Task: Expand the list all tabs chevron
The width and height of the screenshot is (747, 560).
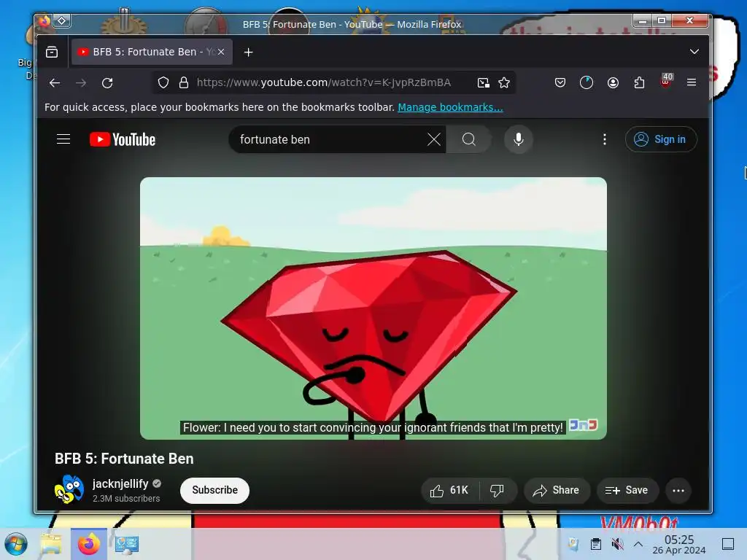Action: click(694, 52)
